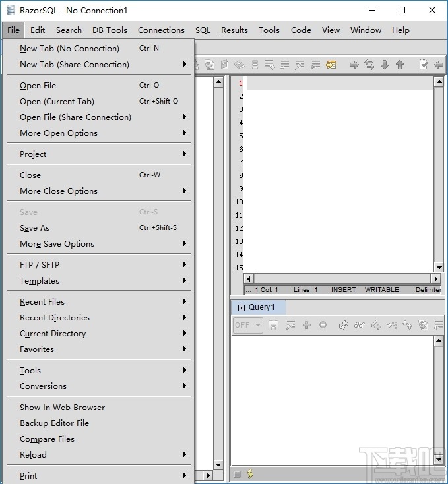Expand the FTP / SFTP submenu
Screen dimensions: 448x484
98,265
